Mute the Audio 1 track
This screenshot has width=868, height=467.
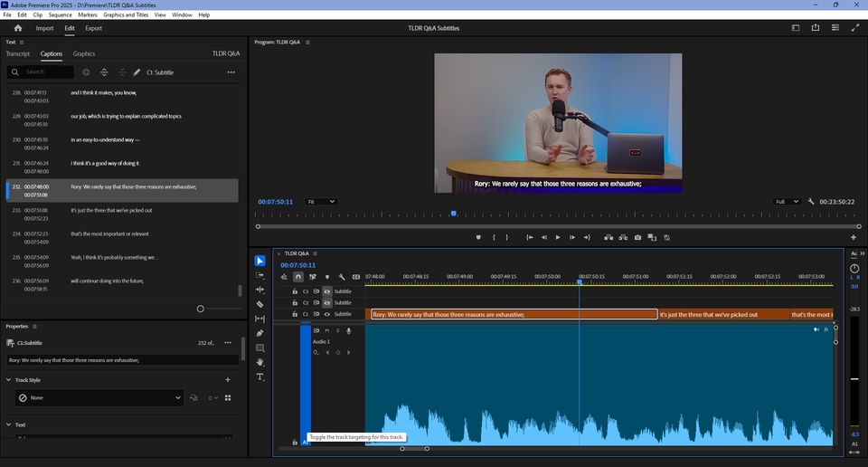point(327,330)
